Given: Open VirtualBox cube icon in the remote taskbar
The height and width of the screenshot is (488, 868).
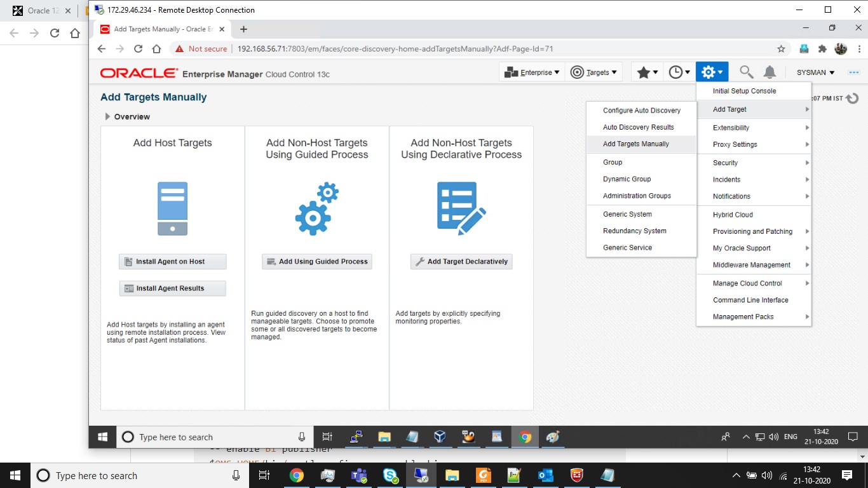Looking at the screenshot, I should point(440,437).
